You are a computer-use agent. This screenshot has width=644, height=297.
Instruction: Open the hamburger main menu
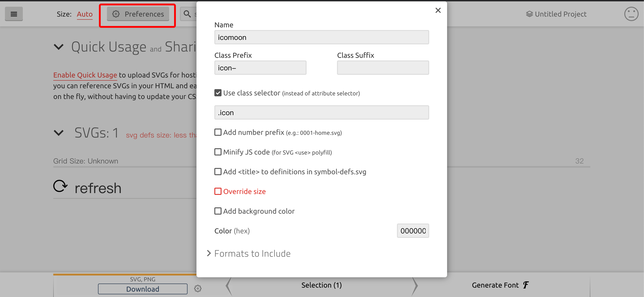tap(14, 14)
